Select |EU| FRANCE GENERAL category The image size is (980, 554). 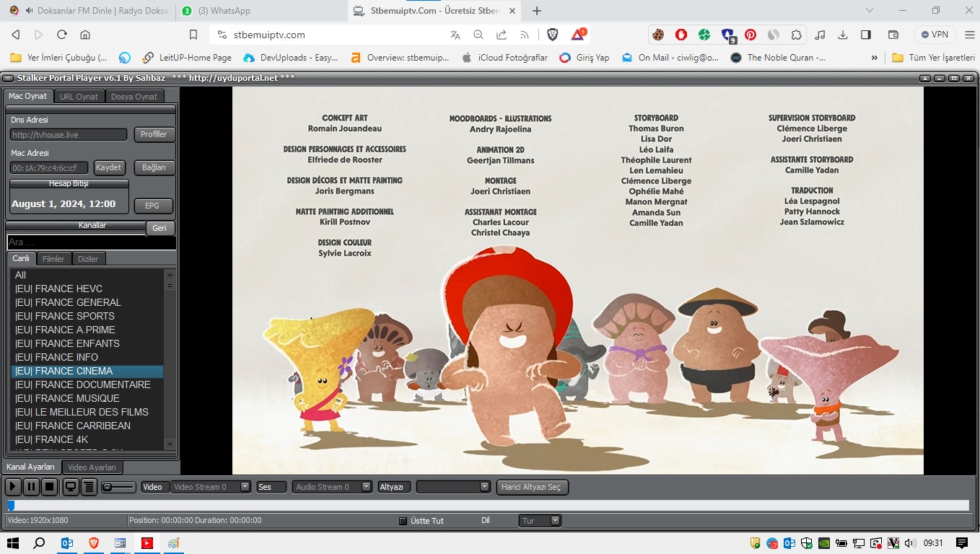87,302
